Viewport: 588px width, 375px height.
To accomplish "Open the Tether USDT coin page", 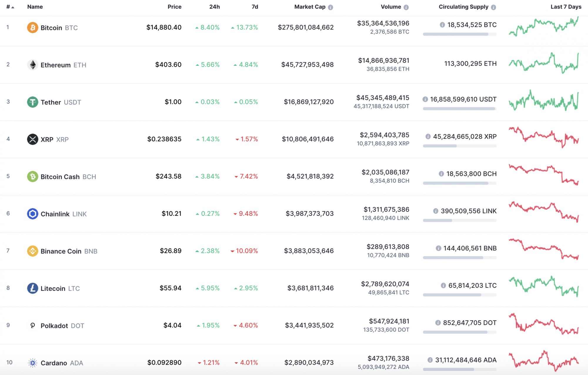I will point(61,102).
